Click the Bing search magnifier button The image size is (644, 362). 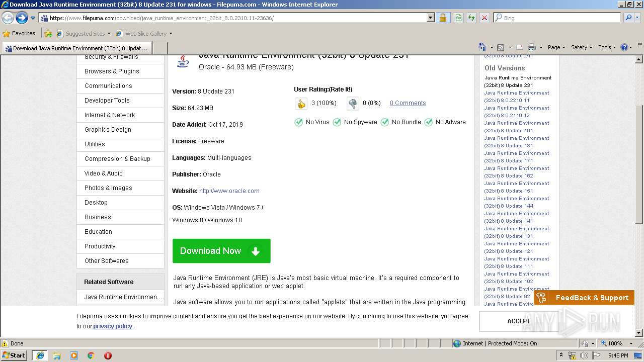pos(628,18)
